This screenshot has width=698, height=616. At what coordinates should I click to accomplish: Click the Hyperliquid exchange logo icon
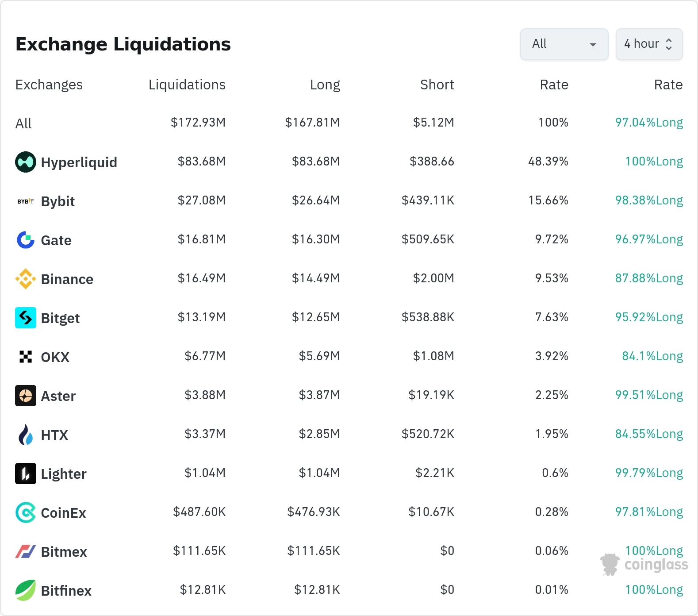click(x=26, y=162)
